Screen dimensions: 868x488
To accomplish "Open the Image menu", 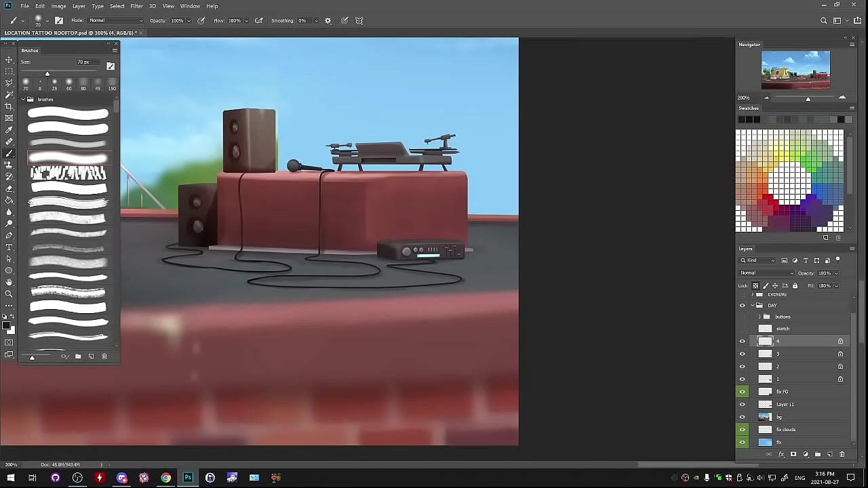I will tap(58, 6).
